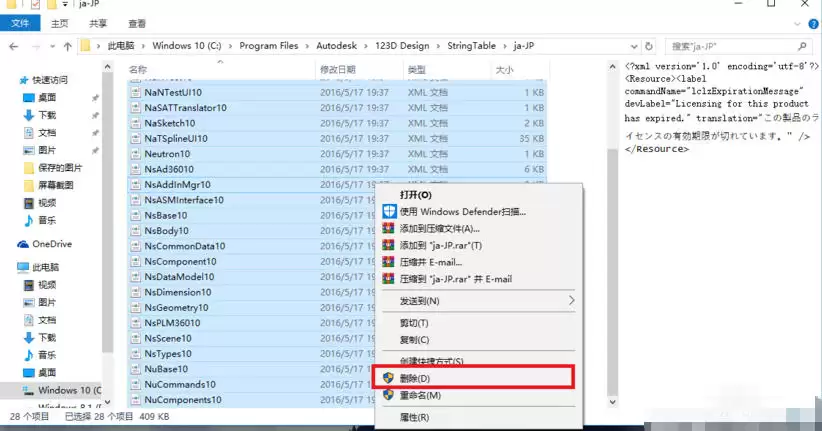Viewport: 822px width, 431px height.
Task: Click the back navigation arrow
Action: pyautogui.click(x=14, y=46)
